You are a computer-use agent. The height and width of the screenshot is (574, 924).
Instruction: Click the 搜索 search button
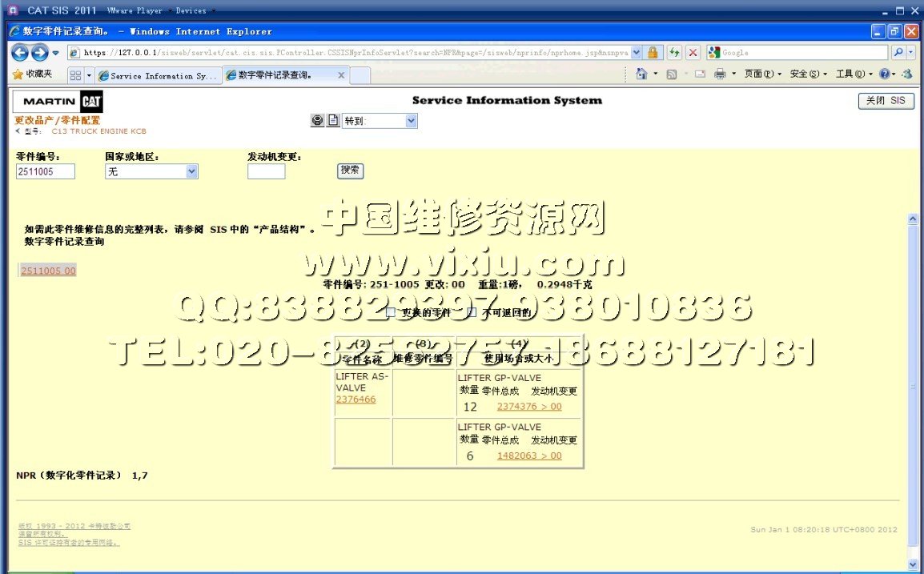click(350, 170)
